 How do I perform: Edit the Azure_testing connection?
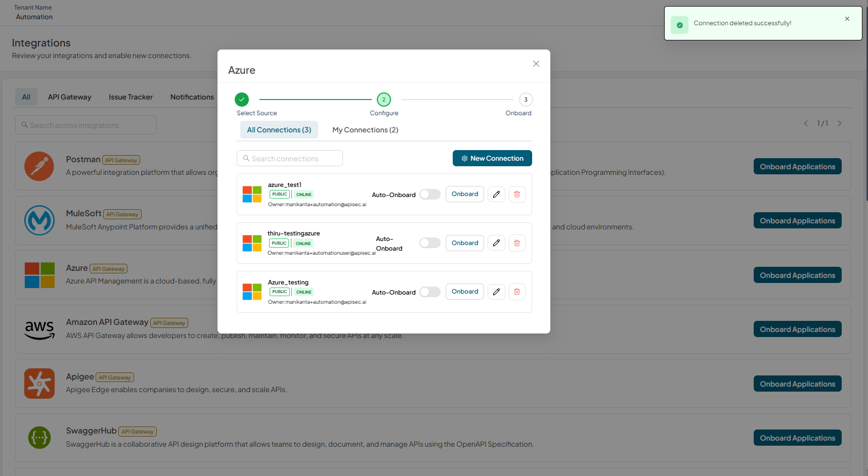496,292
